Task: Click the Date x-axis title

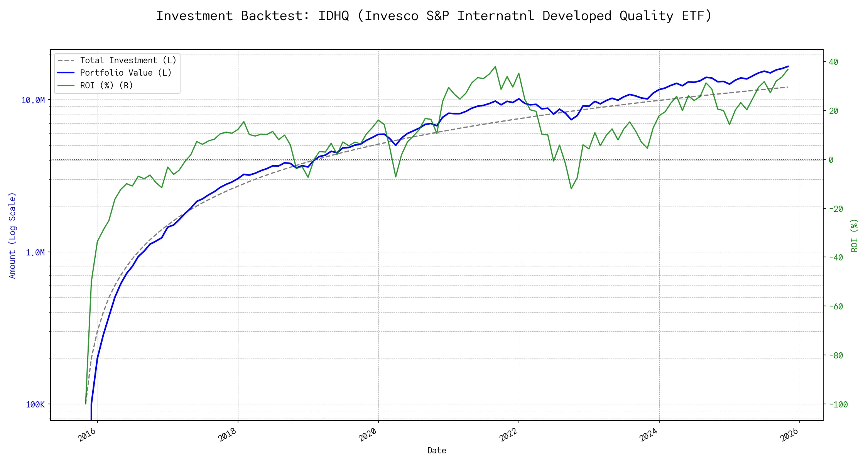Action: (x=437, y=451)
